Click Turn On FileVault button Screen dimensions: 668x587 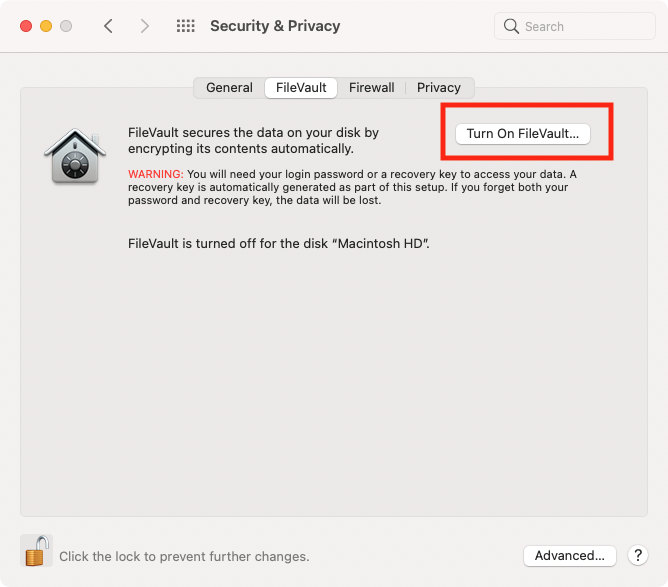[523, 134]
